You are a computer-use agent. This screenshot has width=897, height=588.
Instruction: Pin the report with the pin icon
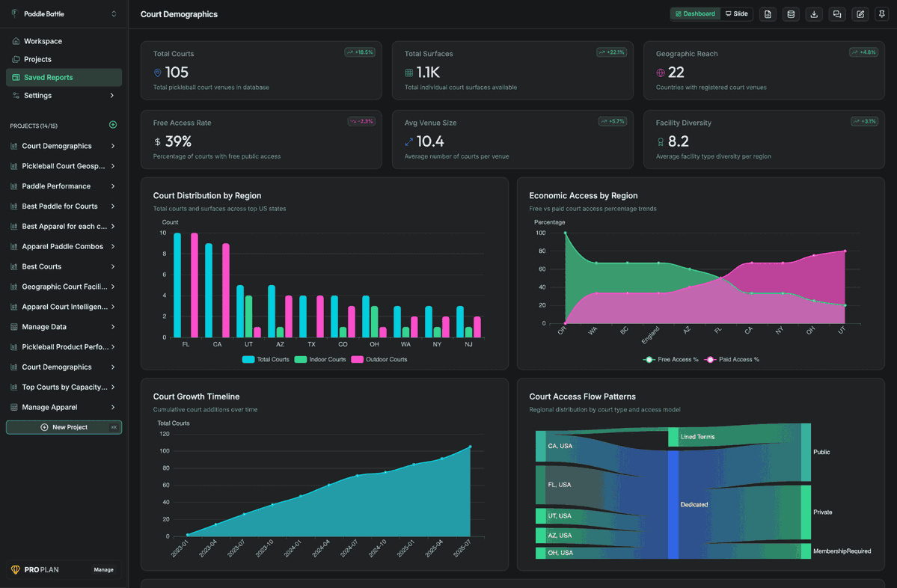pos(881,14)
